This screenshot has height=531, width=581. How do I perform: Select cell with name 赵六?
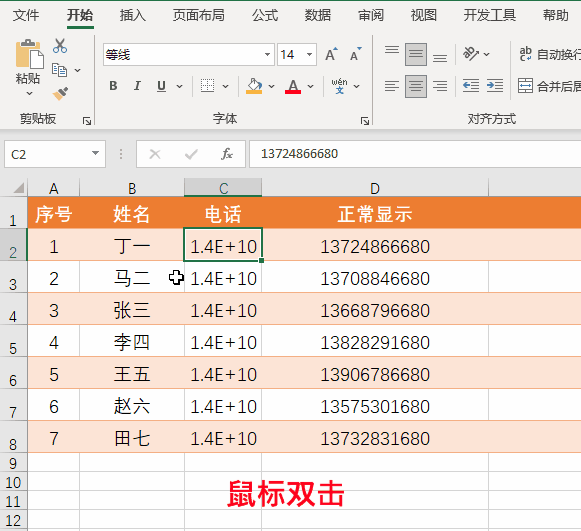(132, 405)
